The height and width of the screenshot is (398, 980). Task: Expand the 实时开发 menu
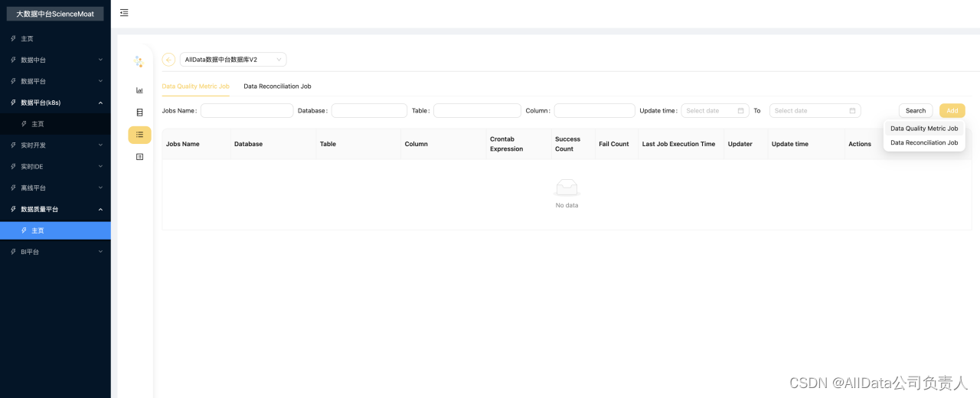point(55,145)
